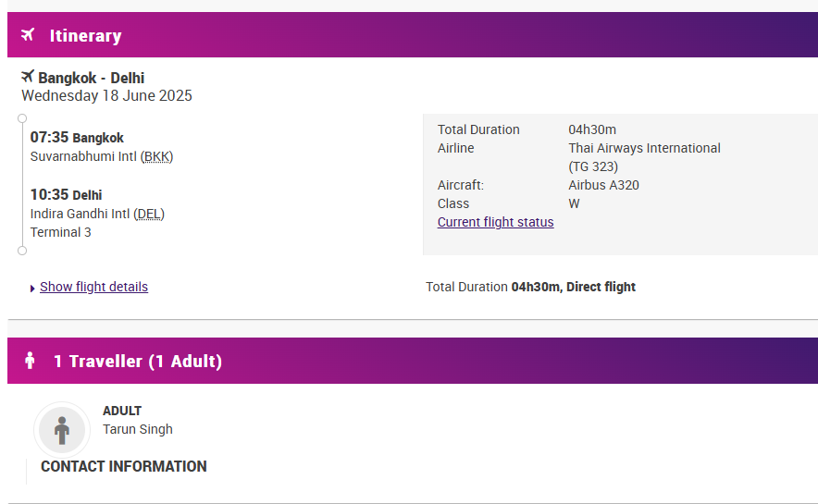
Task: Click the Wednesday 18 June 2025 date
Action: coord(106,95)
